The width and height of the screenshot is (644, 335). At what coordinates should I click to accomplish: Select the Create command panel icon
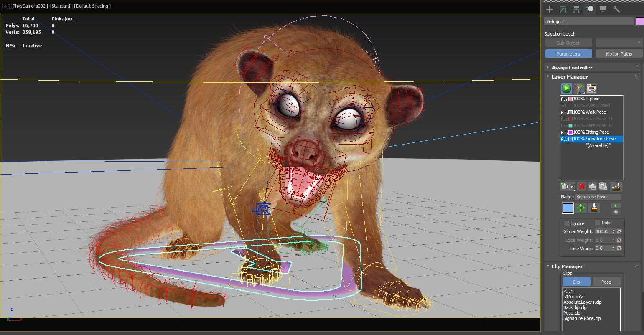pos(549,9)
